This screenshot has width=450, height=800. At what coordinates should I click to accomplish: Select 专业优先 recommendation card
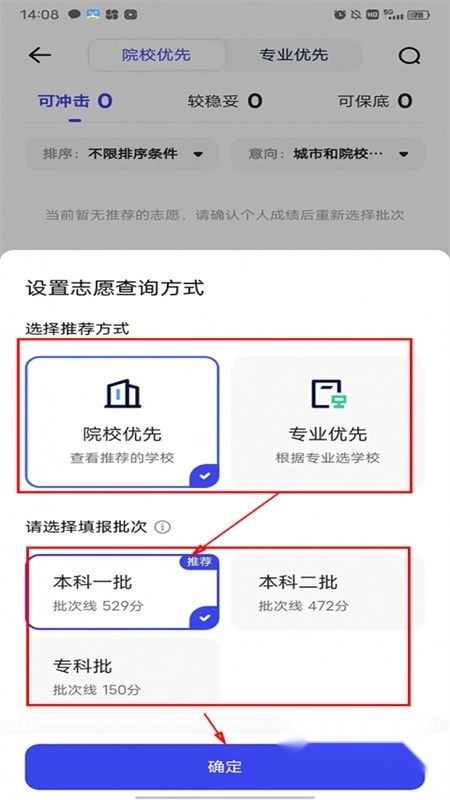coord(328,421)
